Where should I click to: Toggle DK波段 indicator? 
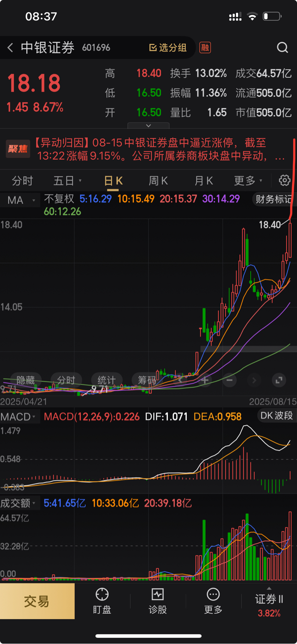coord(277,416)
